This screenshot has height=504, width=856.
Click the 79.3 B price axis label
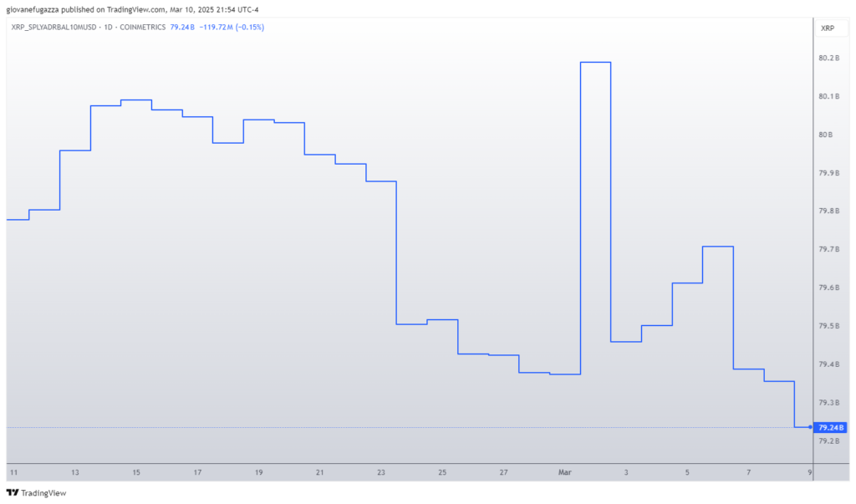click(x=828, y=402)
